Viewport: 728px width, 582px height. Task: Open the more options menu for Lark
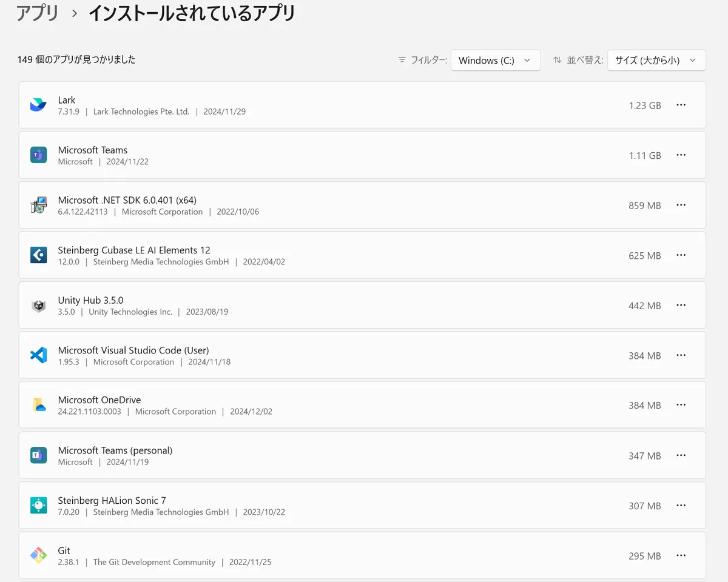[x=681, y=105]
